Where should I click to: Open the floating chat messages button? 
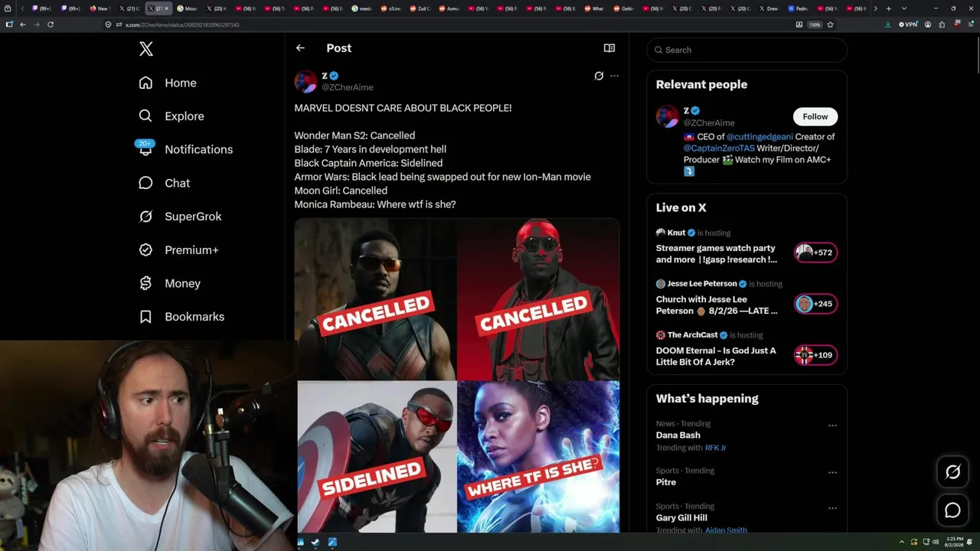pyautogui.click(x=952, y=510)
